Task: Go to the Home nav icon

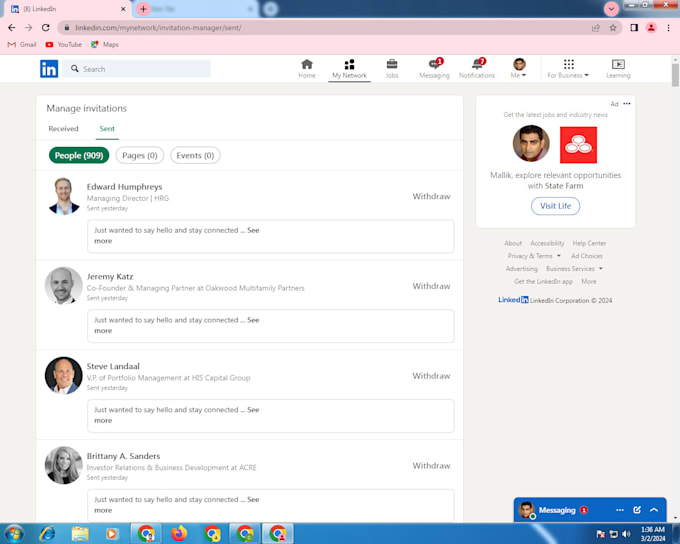Action: tap(307, 69)
